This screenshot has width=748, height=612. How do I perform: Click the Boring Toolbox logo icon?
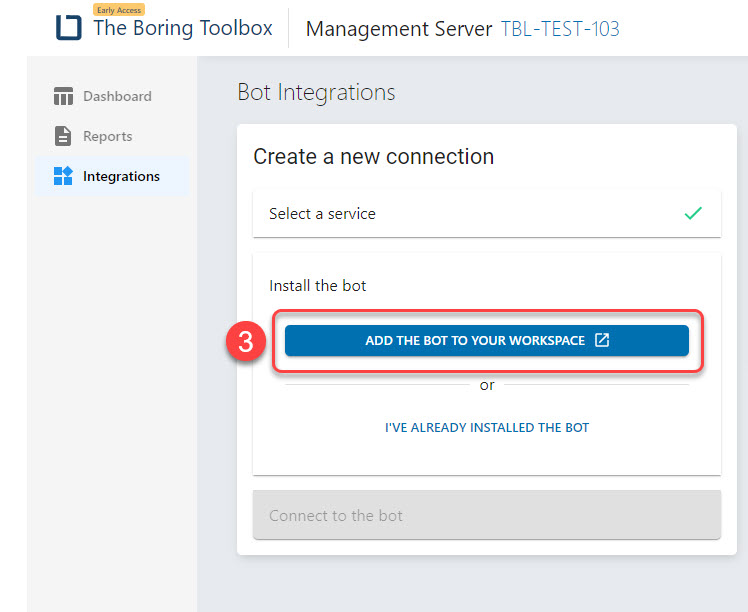[x=68, y=28]
